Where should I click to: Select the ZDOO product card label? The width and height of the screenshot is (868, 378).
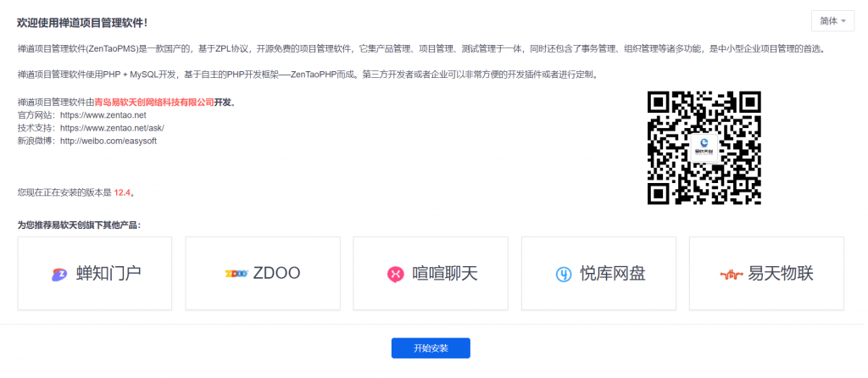point(277,274)
